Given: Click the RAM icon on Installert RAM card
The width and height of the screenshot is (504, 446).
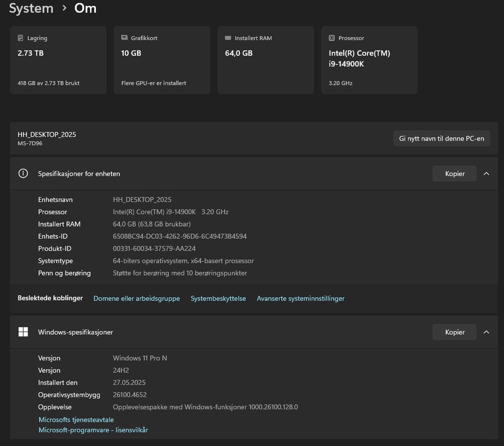Looking at the screenshot, I should point(228,38).
